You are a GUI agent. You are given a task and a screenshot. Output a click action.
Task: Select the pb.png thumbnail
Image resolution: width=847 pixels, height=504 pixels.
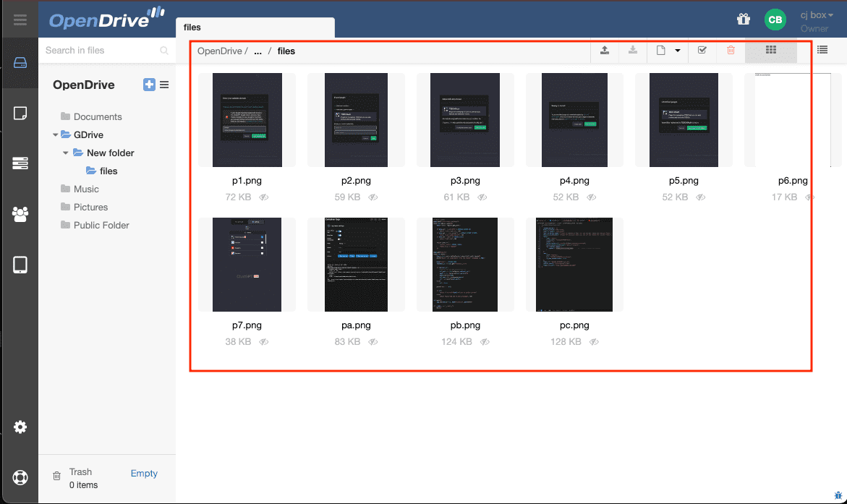point(465,265)
